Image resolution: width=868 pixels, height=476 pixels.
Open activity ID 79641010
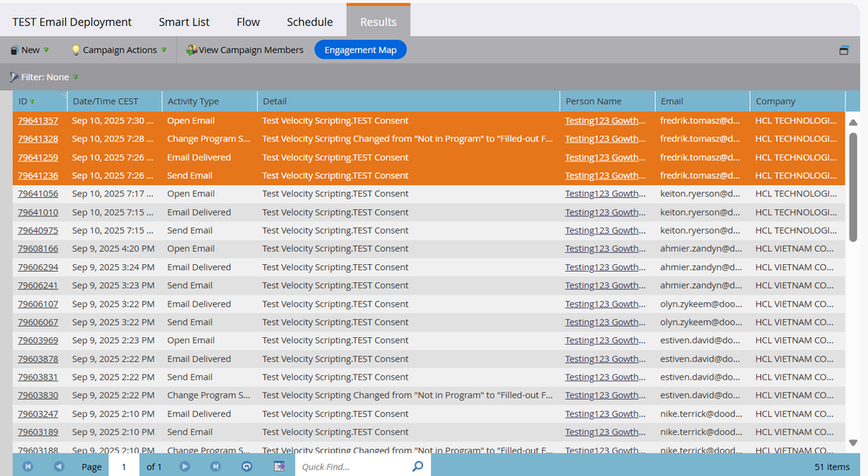[37, 212]
